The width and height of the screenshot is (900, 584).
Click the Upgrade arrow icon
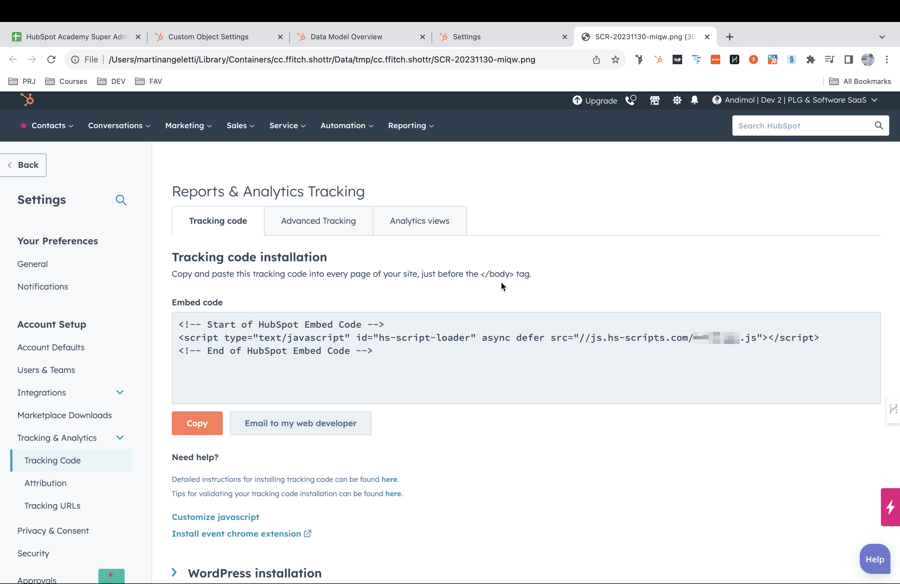[577, 100]
